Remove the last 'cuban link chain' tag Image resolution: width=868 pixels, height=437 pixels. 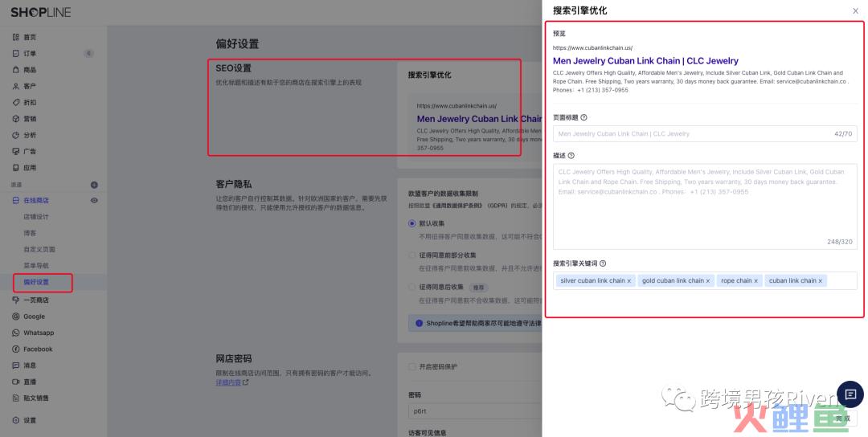pos(821,281)
